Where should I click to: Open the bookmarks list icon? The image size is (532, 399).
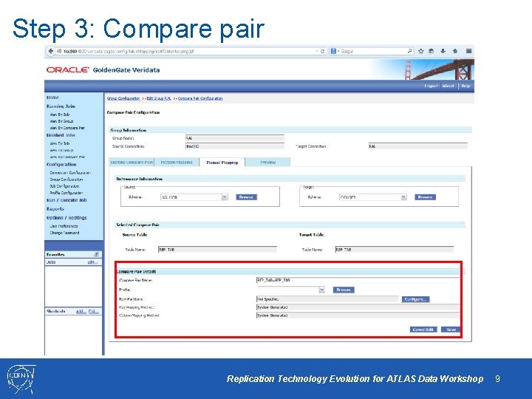point(432,51)
